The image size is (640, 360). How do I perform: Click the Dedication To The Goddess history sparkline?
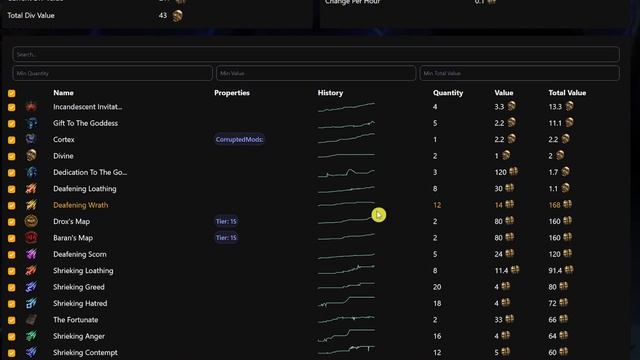pos(346,173)
